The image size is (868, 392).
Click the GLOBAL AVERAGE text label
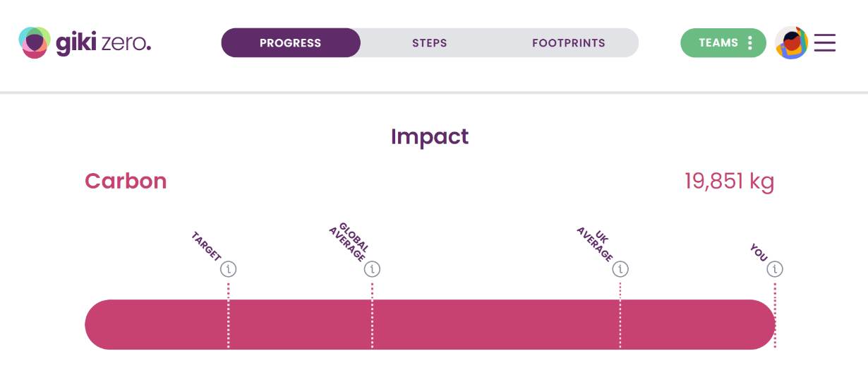(x=349, y=242)
